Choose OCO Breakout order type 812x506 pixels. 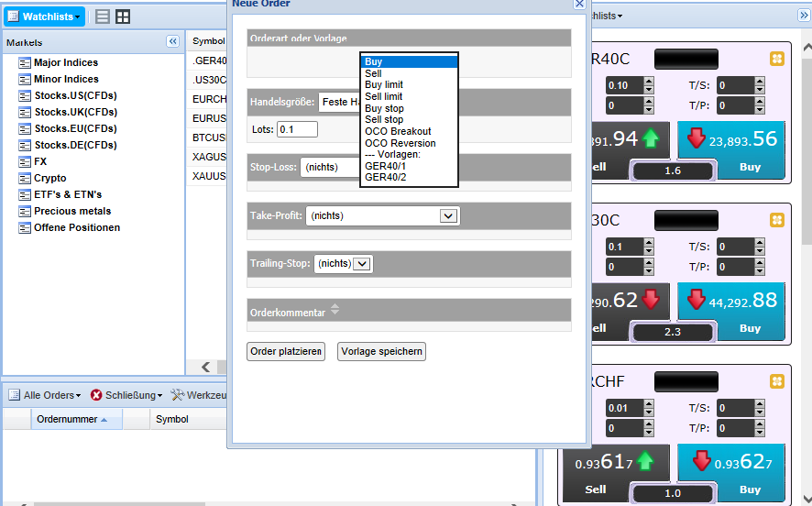pos(398,132)
